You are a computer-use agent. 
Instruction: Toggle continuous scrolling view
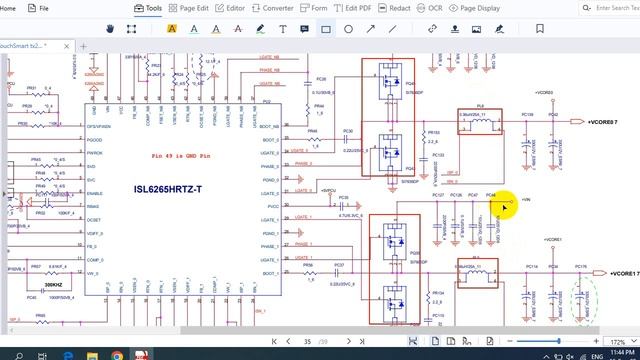tap(467, 341)
